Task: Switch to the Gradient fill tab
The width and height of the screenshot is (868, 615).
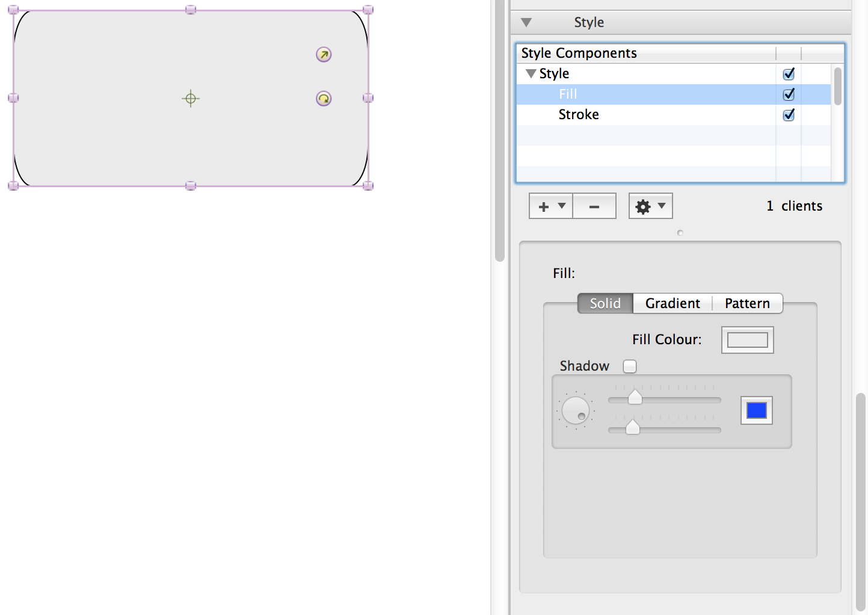Action: [673, 303]
